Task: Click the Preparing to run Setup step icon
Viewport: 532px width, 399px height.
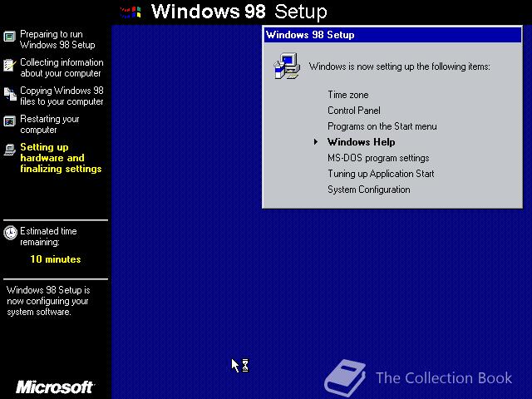Action: (9, 37)
